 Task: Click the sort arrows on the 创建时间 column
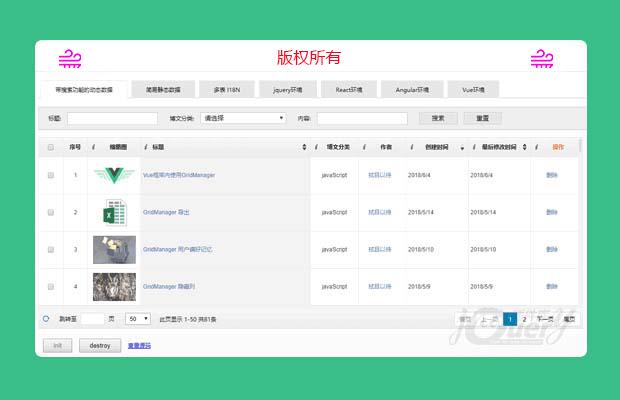[462, 147]
